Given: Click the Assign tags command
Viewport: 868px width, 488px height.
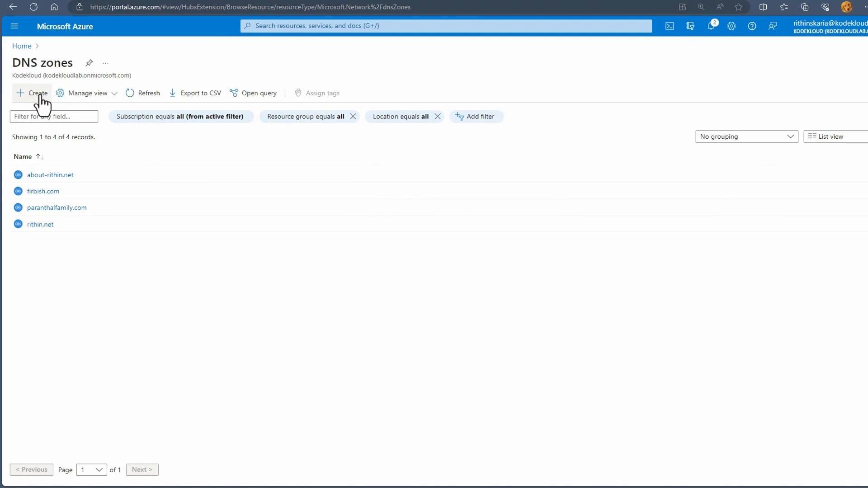Looking at the screenshot, I should (x=317, y=93).
